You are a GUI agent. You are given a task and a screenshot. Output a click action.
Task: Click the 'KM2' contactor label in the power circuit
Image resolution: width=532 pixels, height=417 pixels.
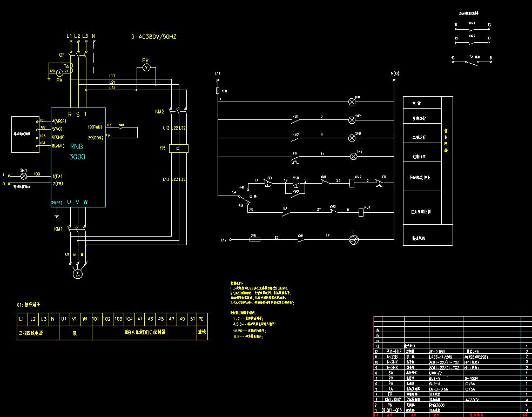point(159,111)
